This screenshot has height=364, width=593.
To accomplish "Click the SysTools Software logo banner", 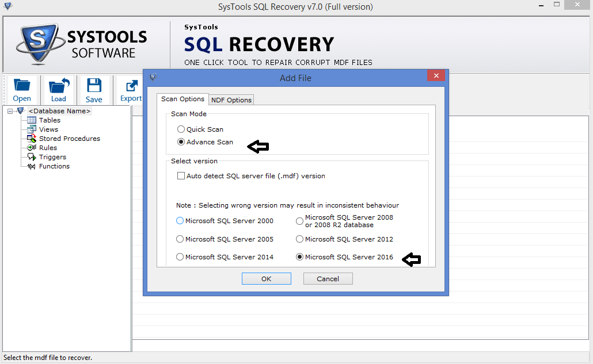I will point(81,44).
